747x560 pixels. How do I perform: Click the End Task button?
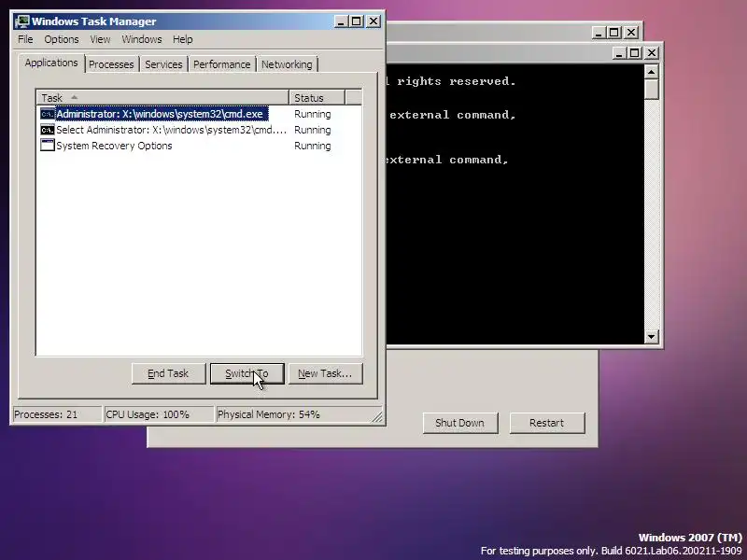click(169, 373)
